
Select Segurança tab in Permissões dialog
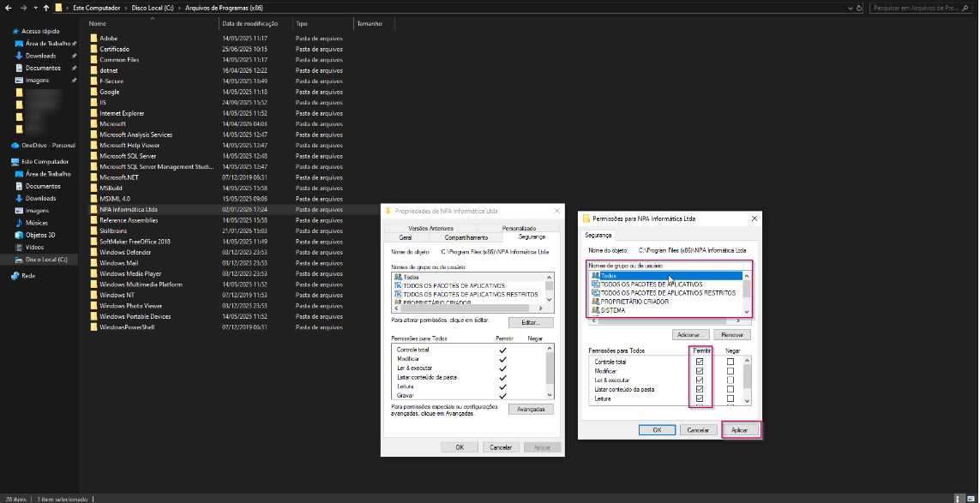(x=598, y=236)
